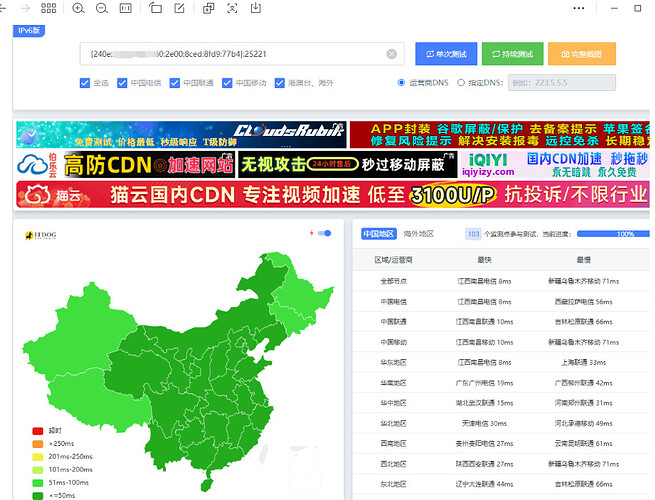Click the 单次测试 button
Image resolution: width=655 pixels, height=500 pixels.
click(446, 54)
